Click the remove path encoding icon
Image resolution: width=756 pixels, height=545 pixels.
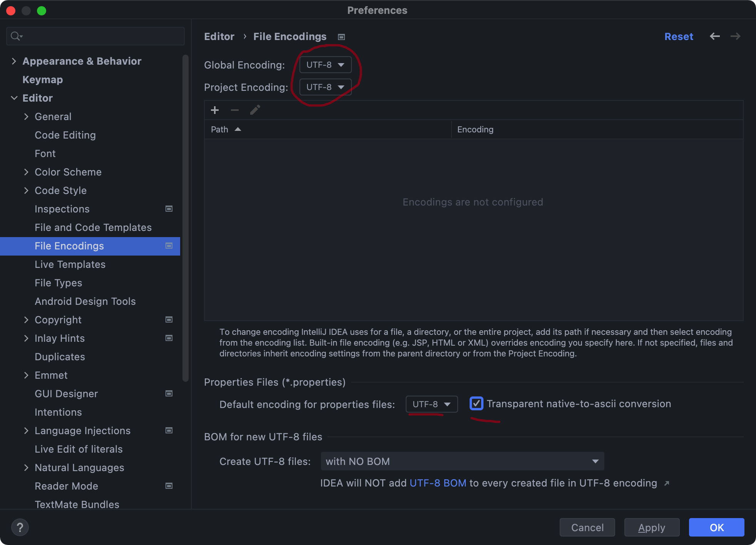pos(235,110)
